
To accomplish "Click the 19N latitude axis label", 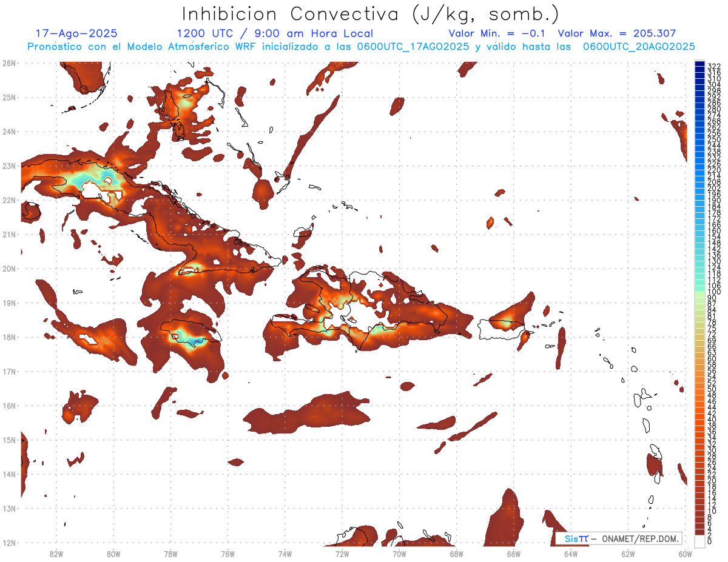I will (9, 303).
